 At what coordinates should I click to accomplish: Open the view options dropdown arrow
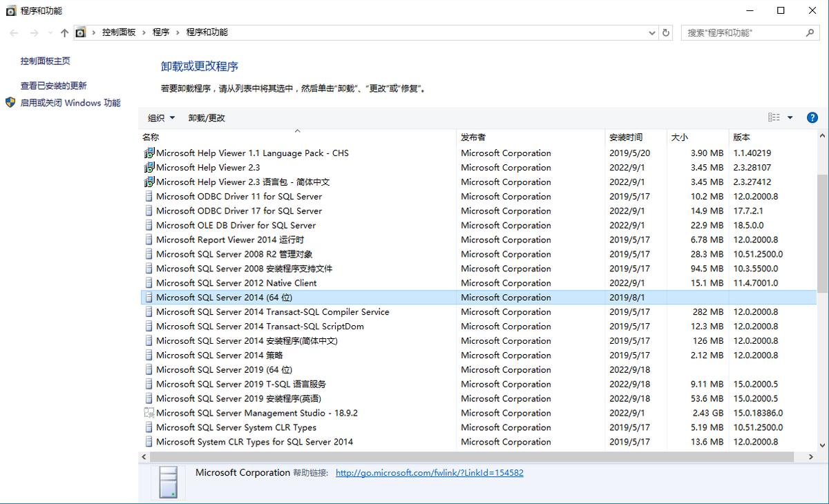pyautogui.click(x=790, y=117)
